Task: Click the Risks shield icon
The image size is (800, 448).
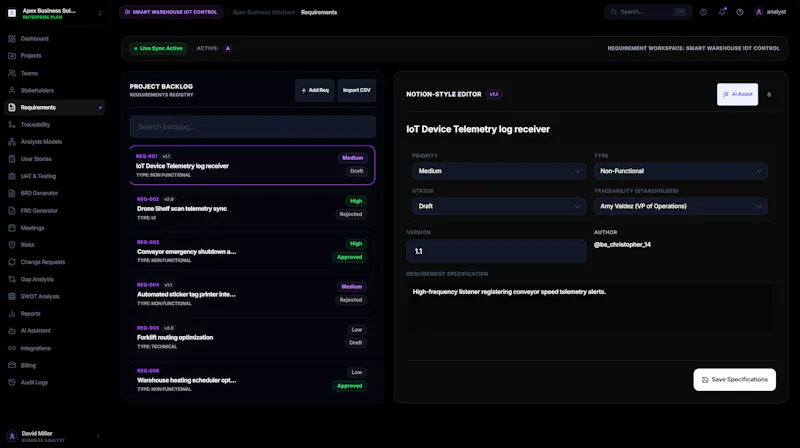Action: (12, 245)
